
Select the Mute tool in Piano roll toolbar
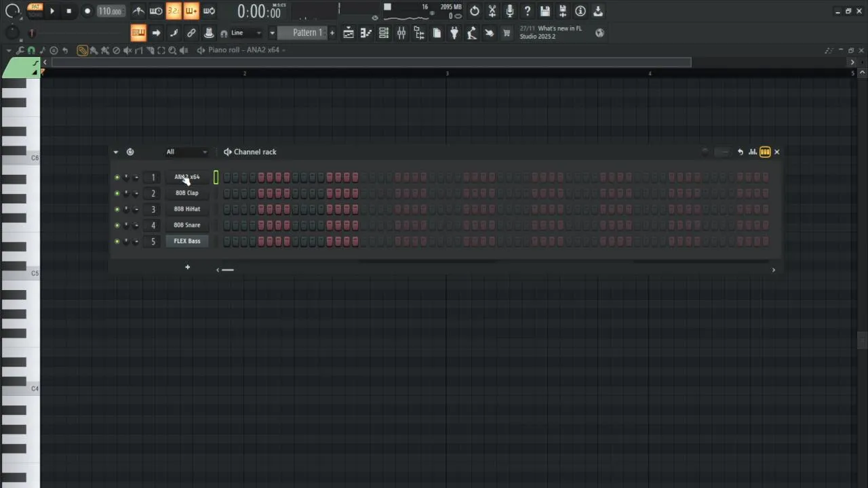(127, 50)
